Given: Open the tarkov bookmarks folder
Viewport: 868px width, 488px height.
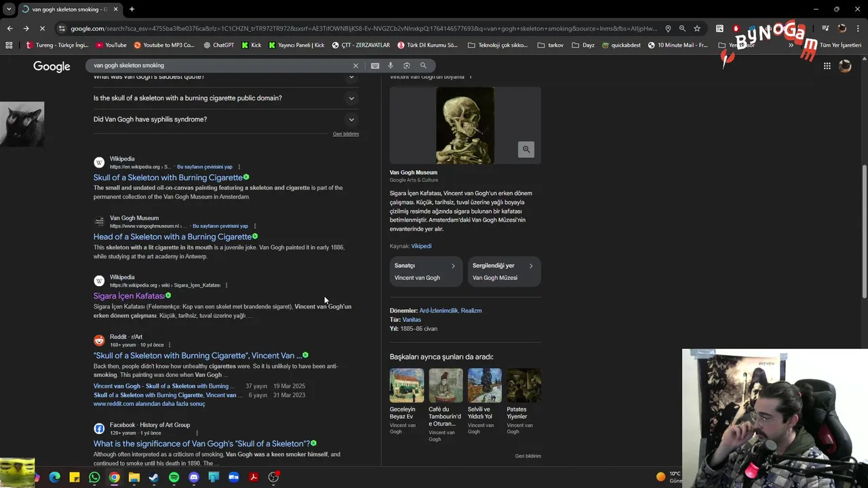Looking at the screenshot, I should (551, 45).
